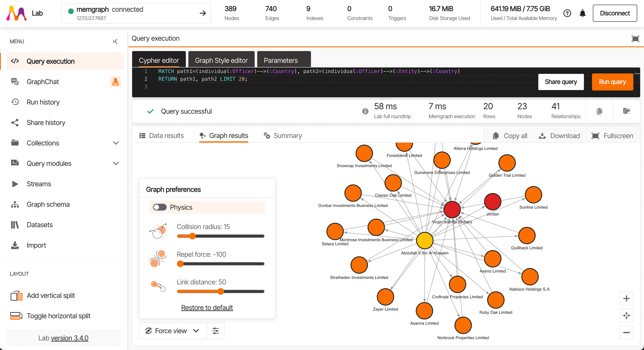Select the Graph results tab
Viewport: 644px width, 350px height.
click(224, 136)
